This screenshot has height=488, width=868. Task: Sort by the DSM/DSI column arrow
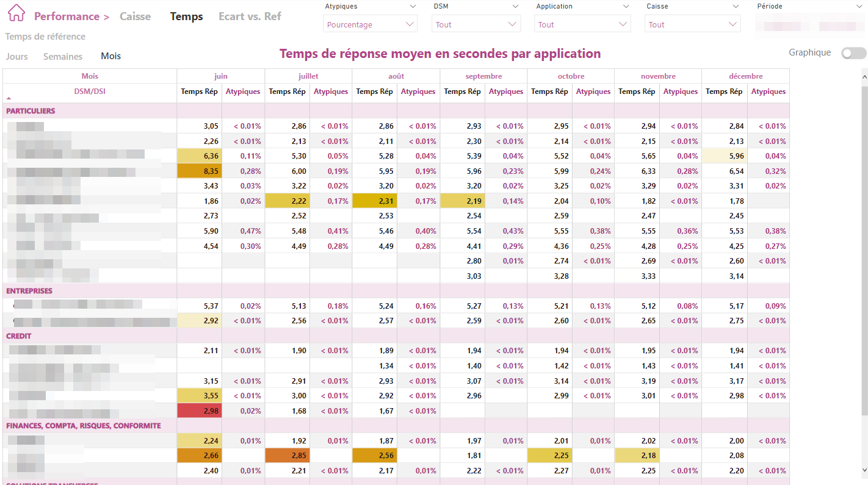9,98
